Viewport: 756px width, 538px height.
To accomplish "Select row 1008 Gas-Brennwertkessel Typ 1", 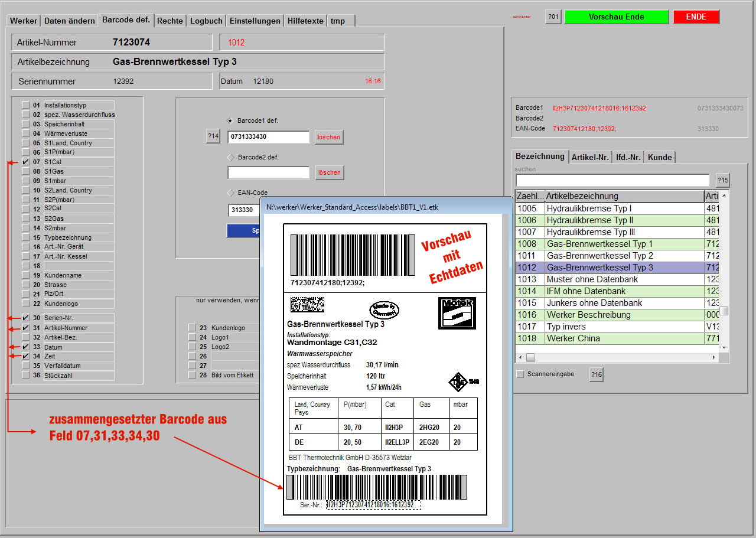I will click(618, 244).
